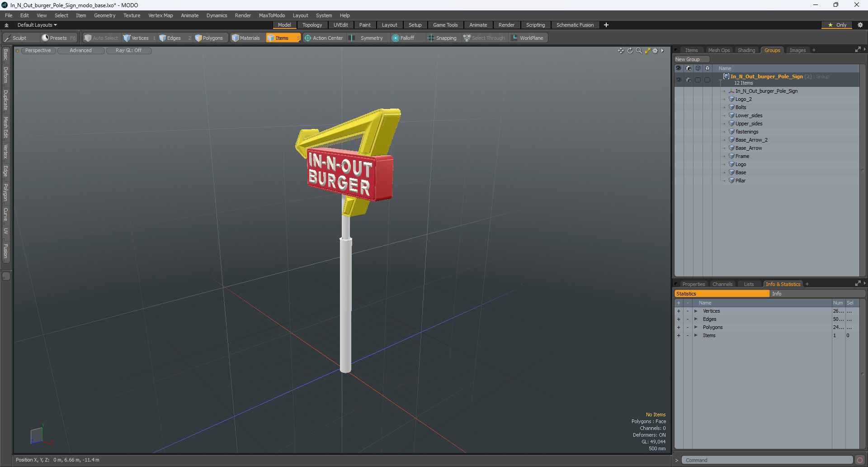
Task: Switch to Edges selection mode
Action: 174,38
